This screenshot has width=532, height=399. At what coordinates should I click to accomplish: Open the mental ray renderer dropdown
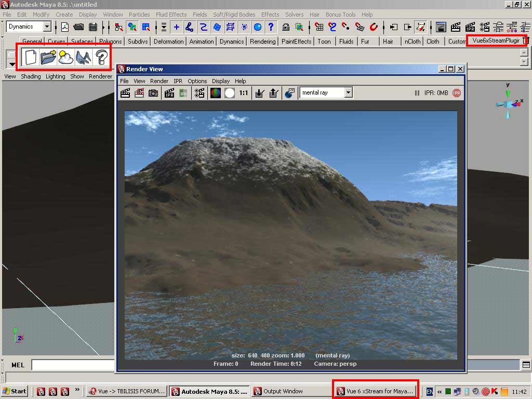(348, 92)
